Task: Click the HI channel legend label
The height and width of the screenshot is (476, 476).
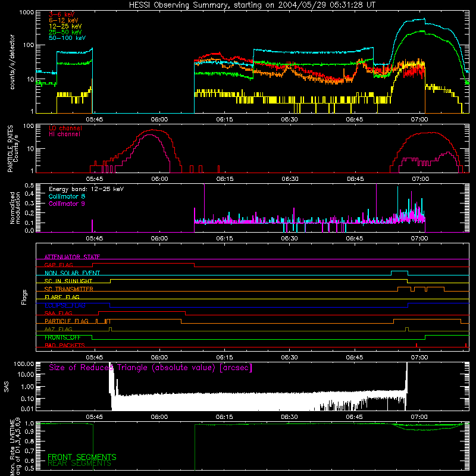Action: point(64,134)
